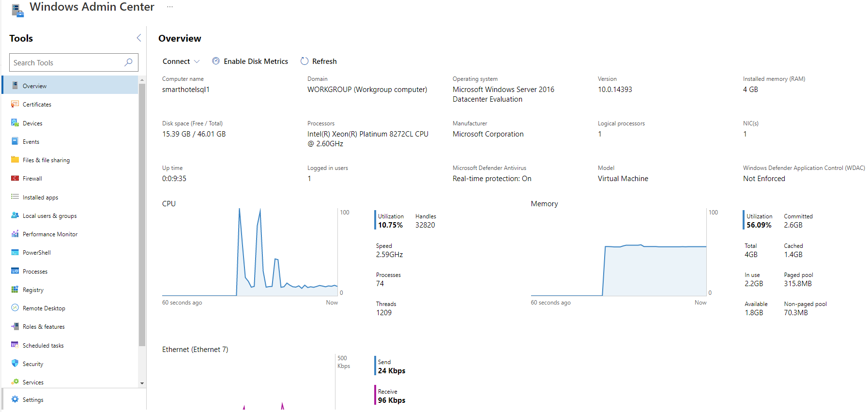Click the Registry icon

[15, 290]
